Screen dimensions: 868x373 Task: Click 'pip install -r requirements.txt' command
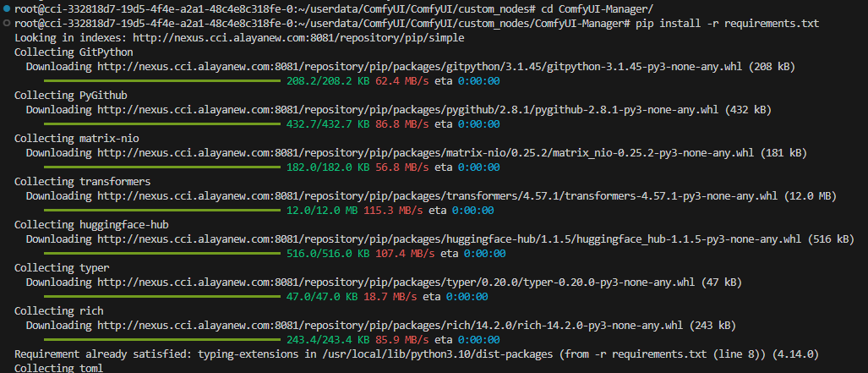728,24
